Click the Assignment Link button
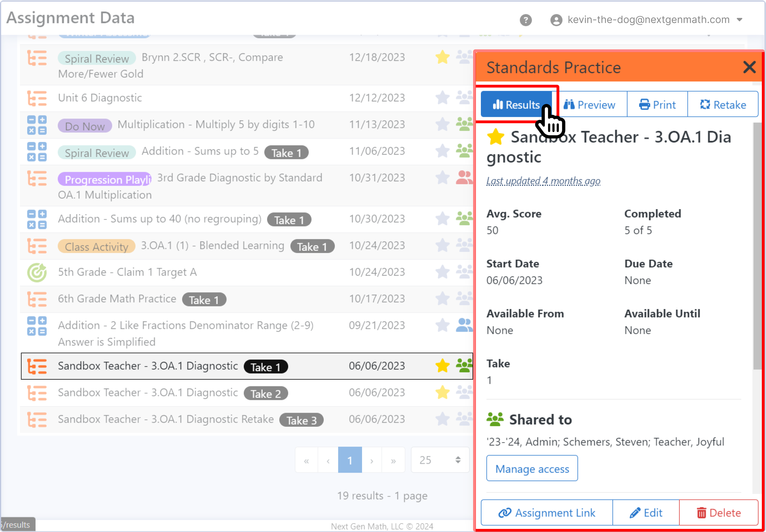The image size is (766, 532). pyautogui.click(x=547, y=513)
